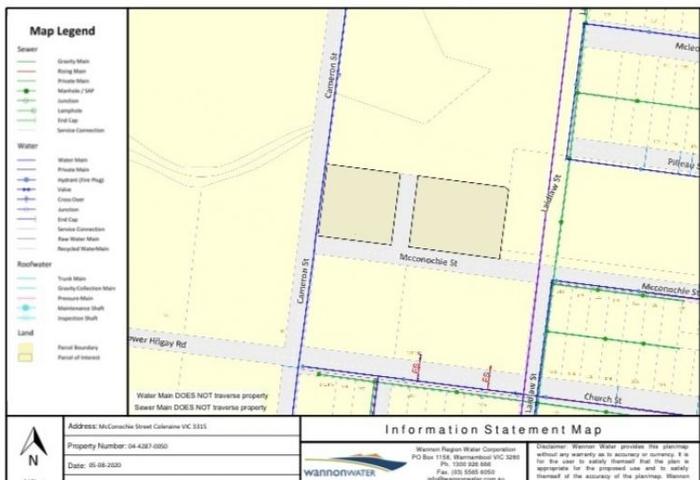Click the water Valve legend symbol
The height and width of the screenshot is (480, 700).
click(x=26, y=190)
